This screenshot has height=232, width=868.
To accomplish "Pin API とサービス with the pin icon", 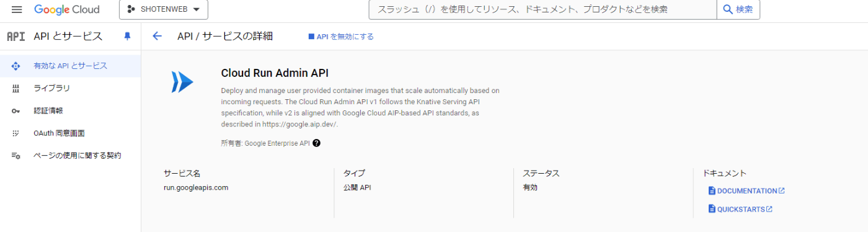I will (x=128, y=37).
